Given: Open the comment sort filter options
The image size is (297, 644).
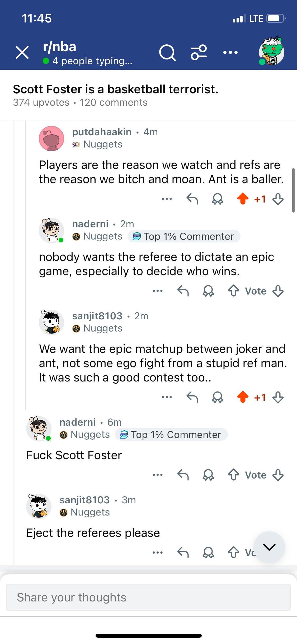Looking at the screenshot, I should click(199, 52).
